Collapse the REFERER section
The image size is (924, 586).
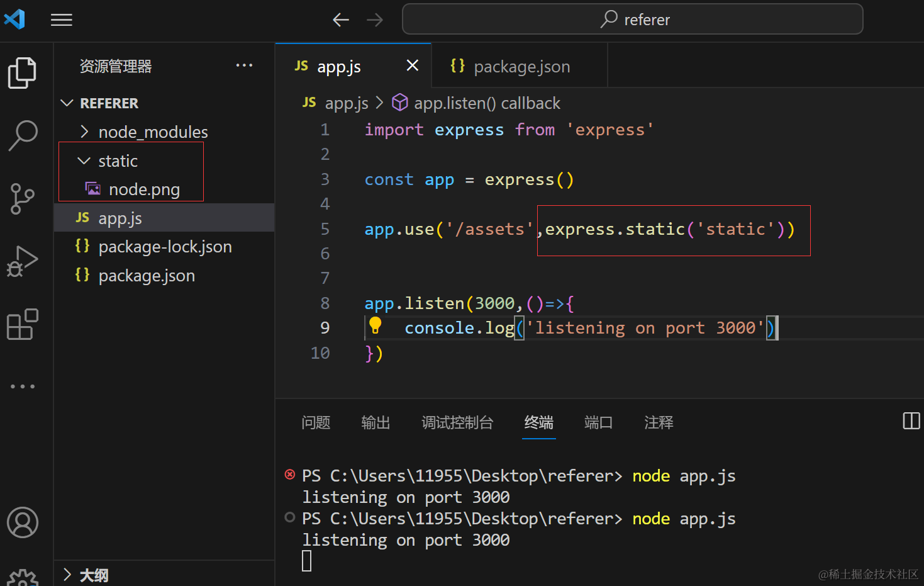coord(67,103)
